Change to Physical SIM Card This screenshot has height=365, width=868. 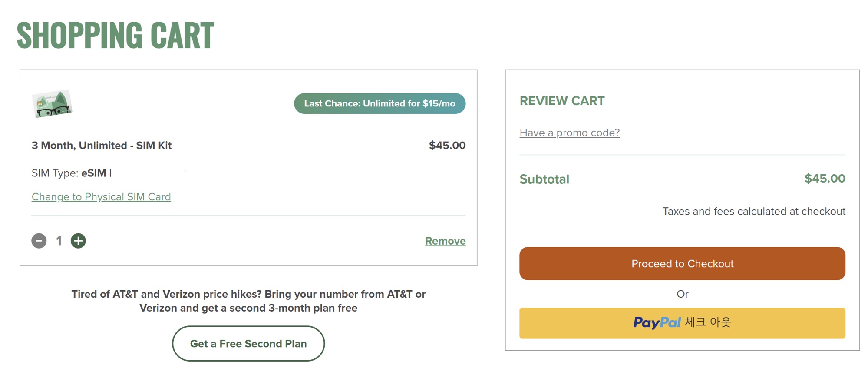(x=101, y=197)
